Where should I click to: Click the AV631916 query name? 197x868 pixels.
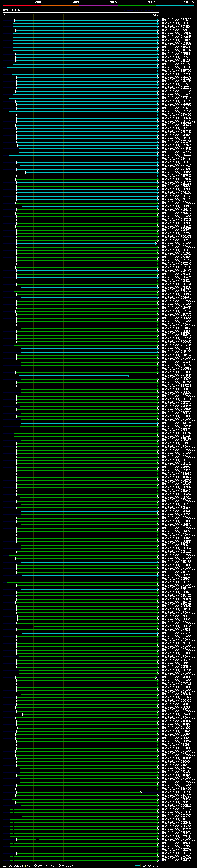(11, 10)
